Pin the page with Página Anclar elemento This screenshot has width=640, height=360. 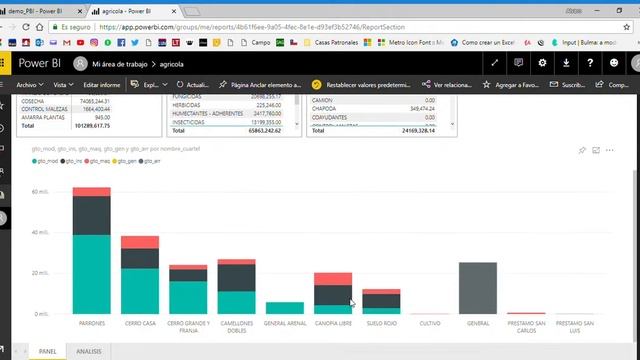click(260, 85)
